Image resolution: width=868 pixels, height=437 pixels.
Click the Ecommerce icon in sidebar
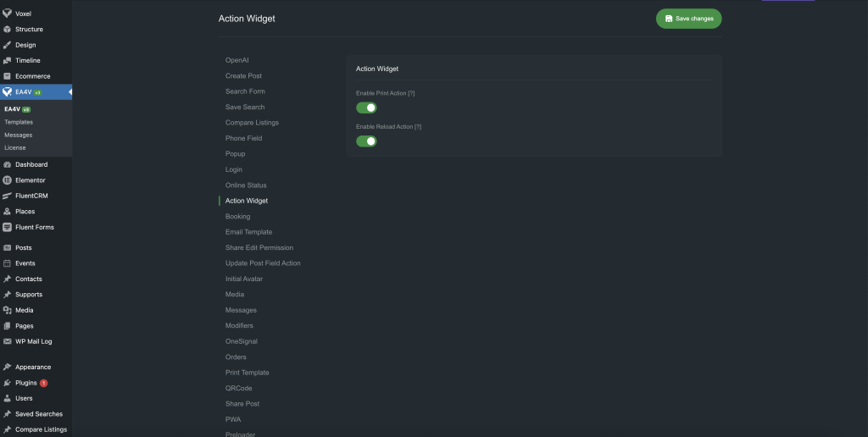pos(8,76)
